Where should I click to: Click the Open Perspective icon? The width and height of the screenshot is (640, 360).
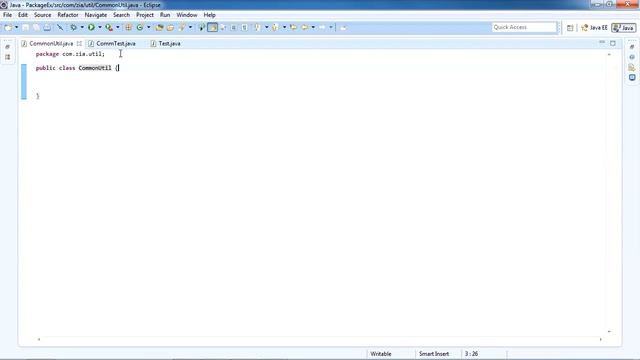tap(570, 28)
